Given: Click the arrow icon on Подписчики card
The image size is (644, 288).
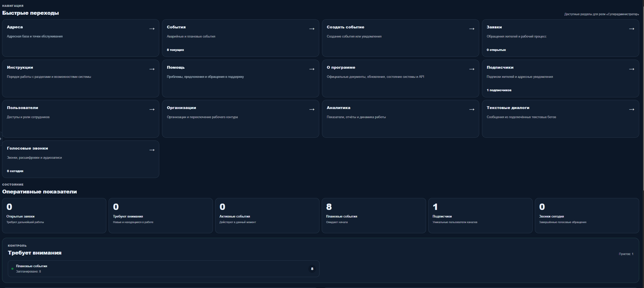Looking at the screenshot, I should coord(632,69).
